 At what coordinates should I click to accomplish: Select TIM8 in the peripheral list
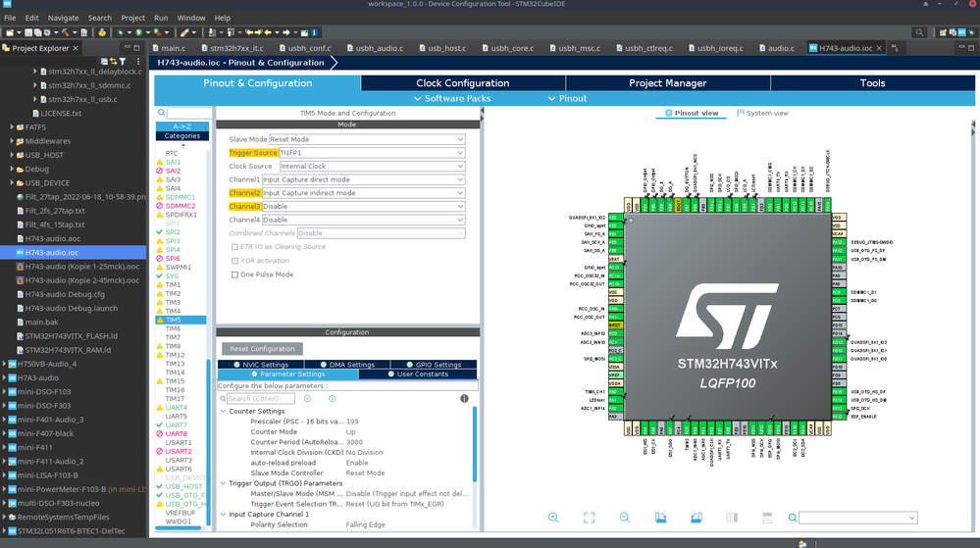pos(173,346)
